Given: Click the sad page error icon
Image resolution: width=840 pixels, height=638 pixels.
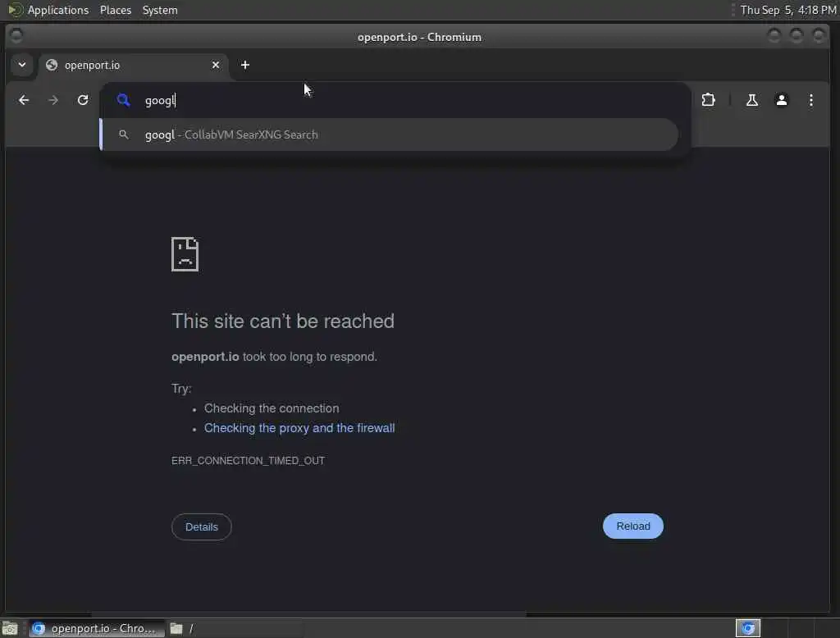Looking at the screenshot, I should (x=185, y=254).
